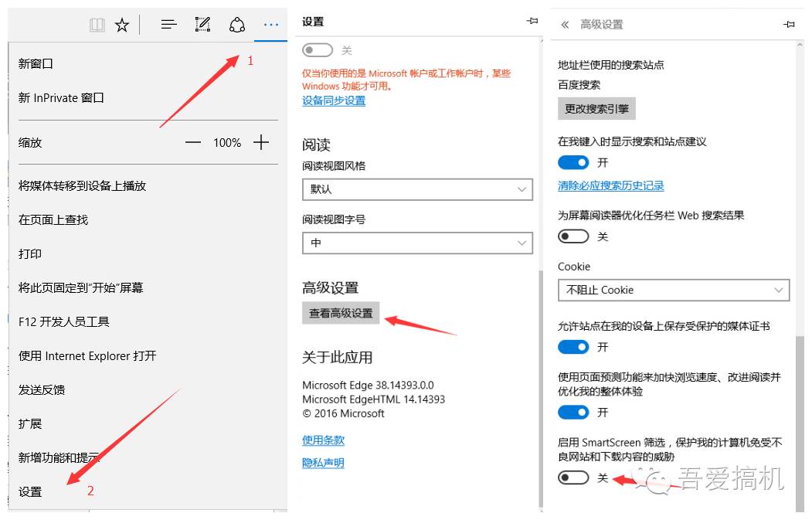
Task: Pin the 高级设置 panel open
Action: pos(789,24)
